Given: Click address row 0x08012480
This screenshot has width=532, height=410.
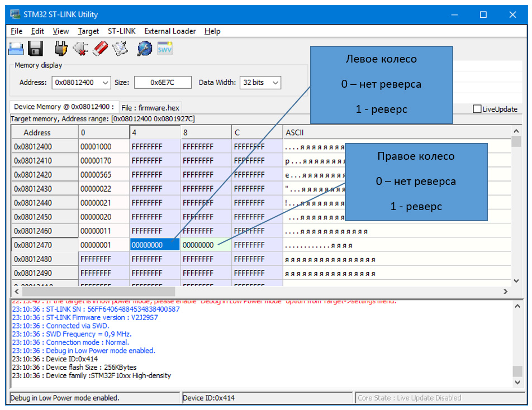Looking at the screenshot, I should click(x=45, y=259).
